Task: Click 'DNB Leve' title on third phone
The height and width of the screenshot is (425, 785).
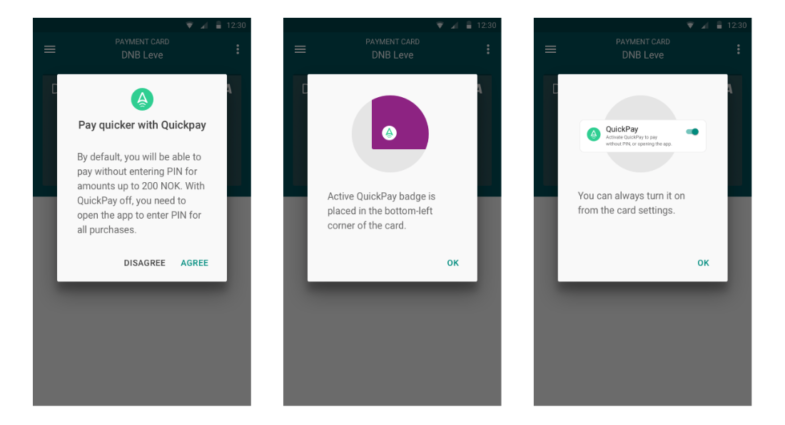Action: click(x=643, y=55)
